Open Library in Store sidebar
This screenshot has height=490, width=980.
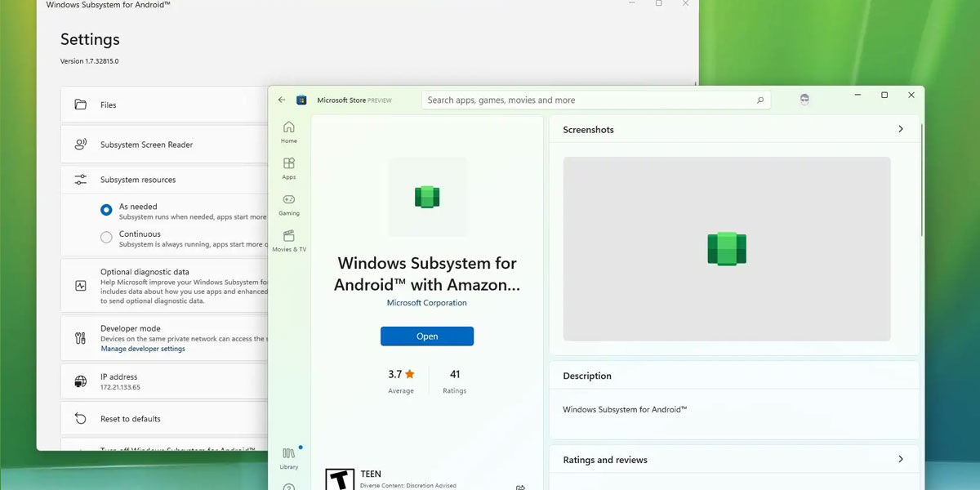(289, 458)
